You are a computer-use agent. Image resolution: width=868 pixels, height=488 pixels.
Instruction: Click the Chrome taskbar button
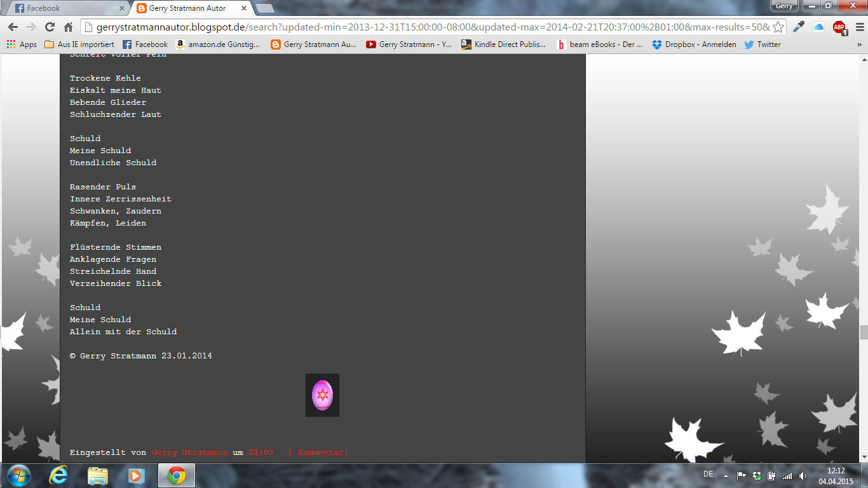coord(176,475)
